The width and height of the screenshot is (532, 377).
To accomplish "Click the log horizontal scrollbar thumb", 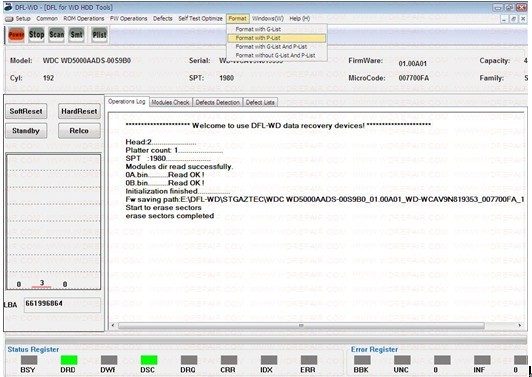I will point(301,325).
